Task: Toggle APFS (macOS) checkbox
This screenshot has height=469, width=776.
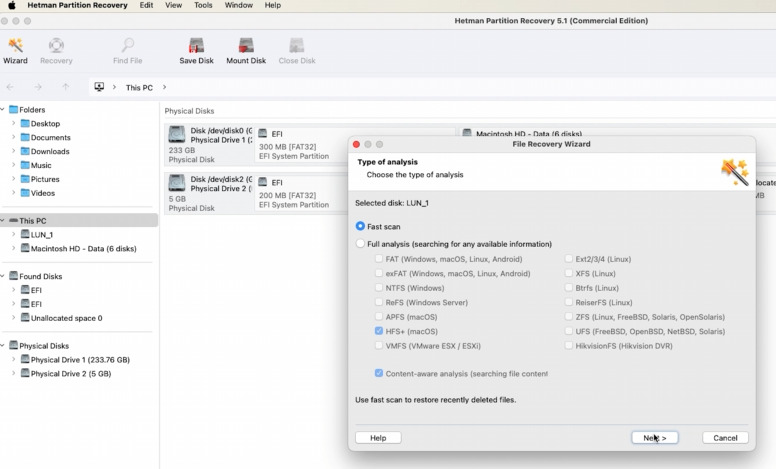Action: pos(379,317)
